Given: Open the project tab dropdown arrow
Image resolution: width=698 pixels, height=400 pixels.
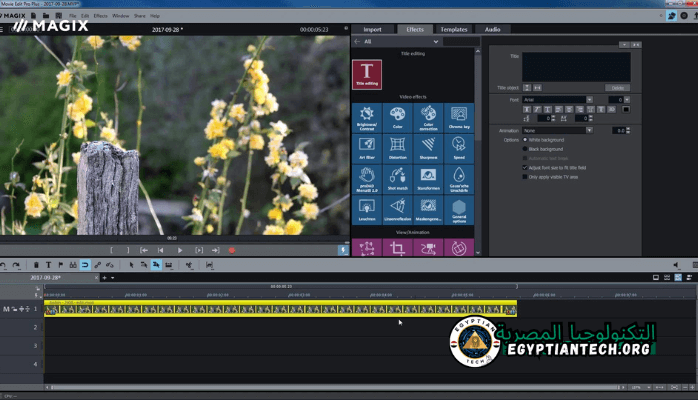Looking at the screenshot, I should click(x=113, y=278).
